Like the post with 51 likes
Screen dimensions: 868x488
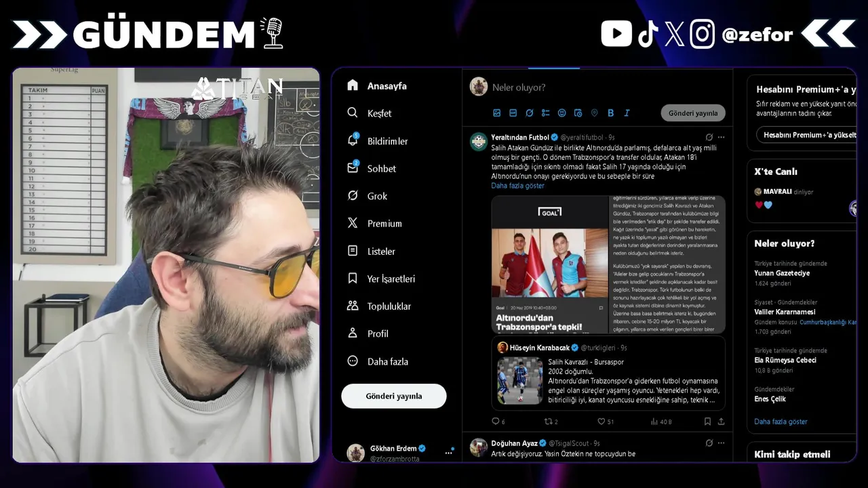pos(605,422)
